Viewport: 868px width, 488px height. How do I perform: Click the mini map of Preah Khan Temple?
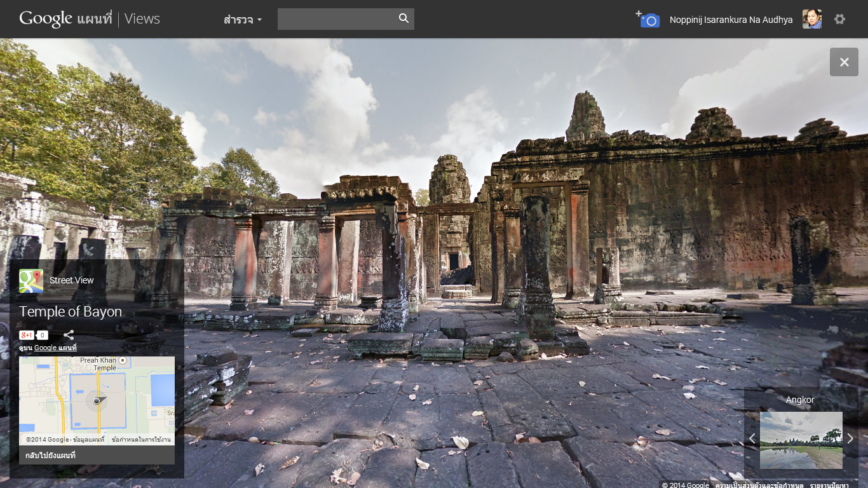pos(97,400)
